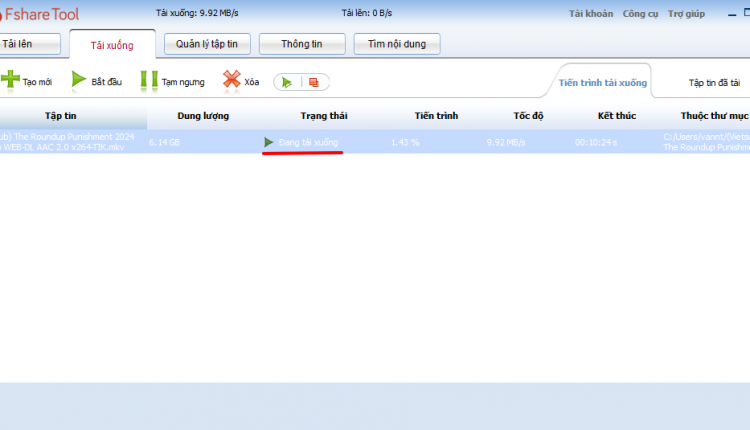Show Tiến trình tải xuống sub-tab

[x=603, y=83]
